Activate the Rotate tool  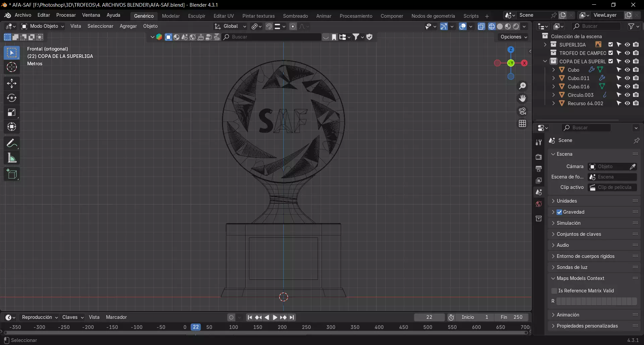click(12, 98)
